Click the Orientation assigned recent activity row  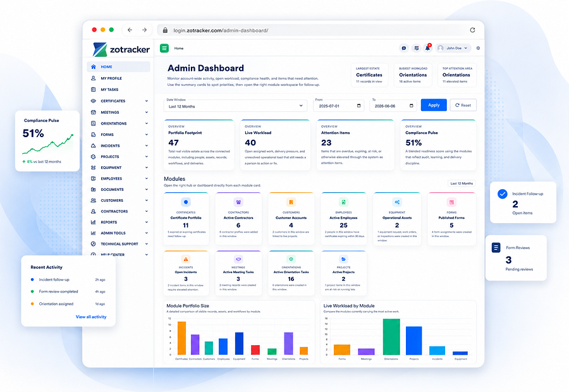(x=68, y=303)
